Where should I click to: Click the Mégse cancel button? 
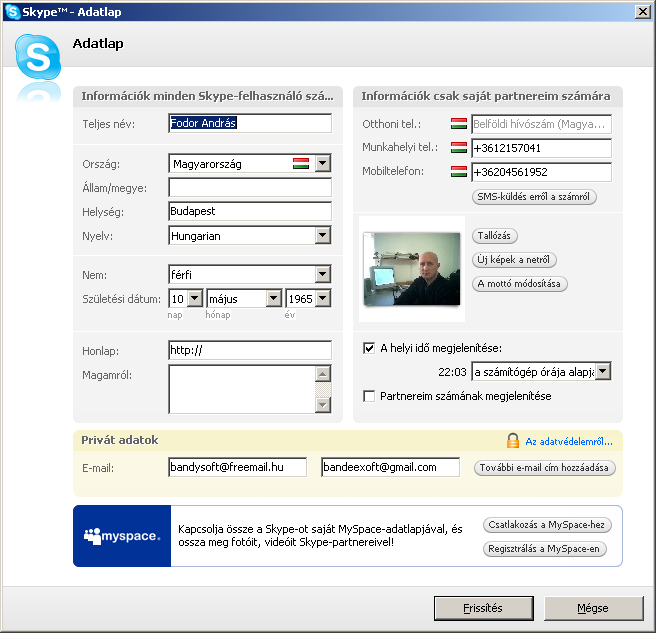click(x=593, y=608)
